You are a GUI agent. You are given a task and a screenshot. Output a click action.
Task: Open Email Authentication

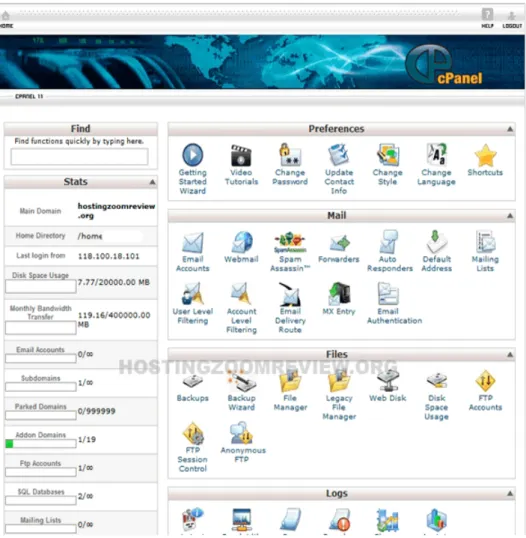(x=388, y=294)
